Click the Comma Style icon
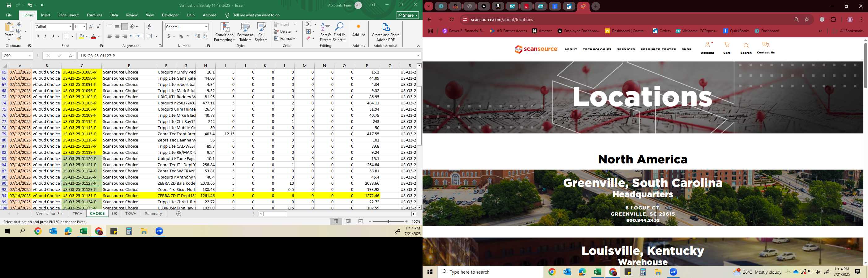 click(188, 36)
